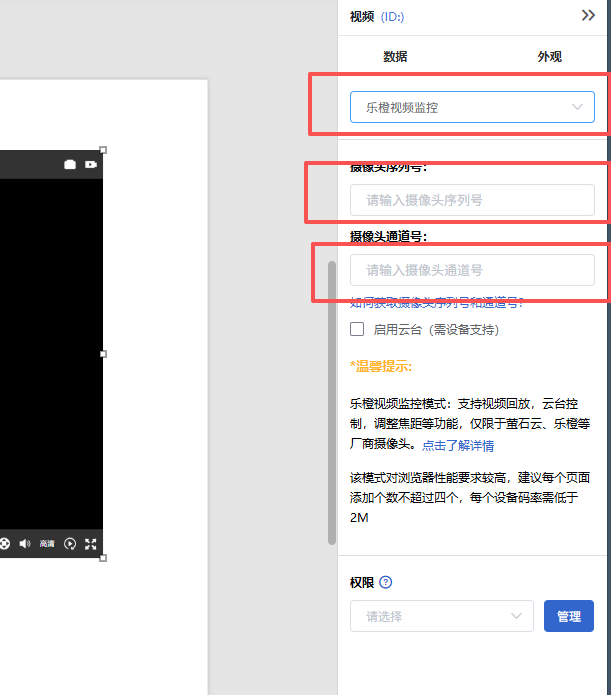Click the 管理 button
The height and width of the screenshot is (695, 611).
point(569,616)
